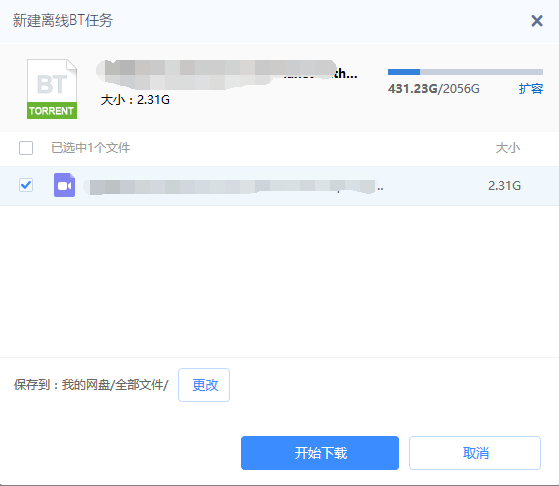Click the empty area below the file list
This screenshot has width=559, height=486.
(280, 282)
